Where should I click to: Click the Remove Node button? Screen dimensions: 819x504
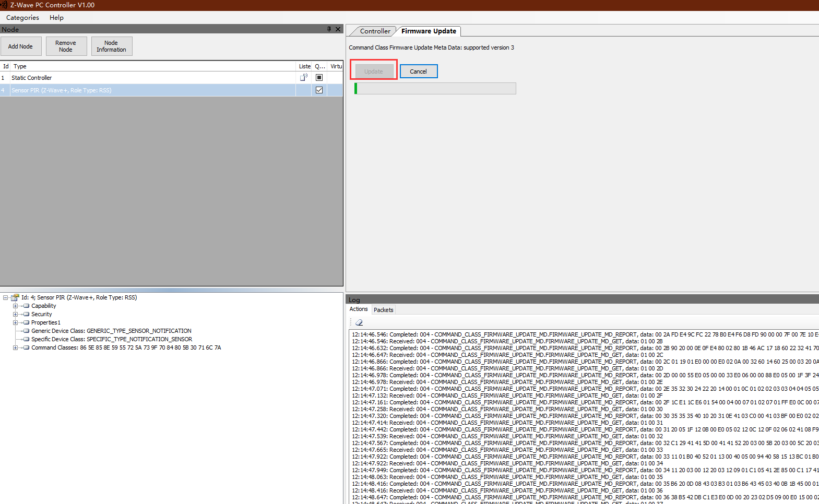pyautogui.click(x=66, y=46)
